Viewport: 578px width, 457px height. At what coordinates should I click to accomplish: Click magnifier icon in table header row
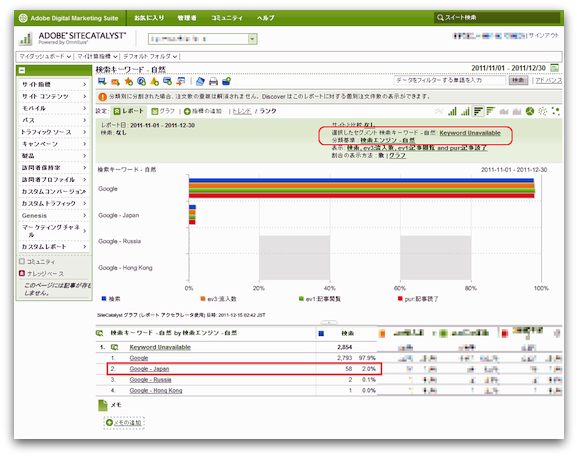click(100, 333)
